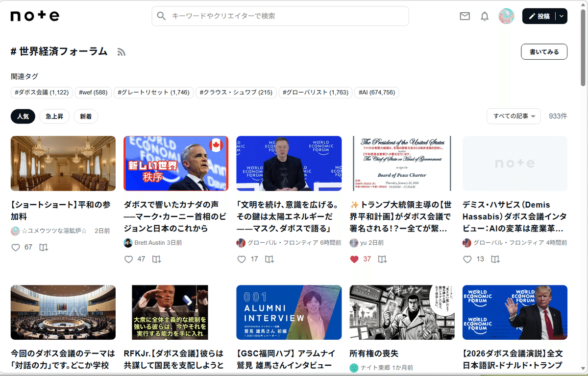Like the Elon Musk ダボス article
This screenshot has height=376, width=588.
coord(242,259)
